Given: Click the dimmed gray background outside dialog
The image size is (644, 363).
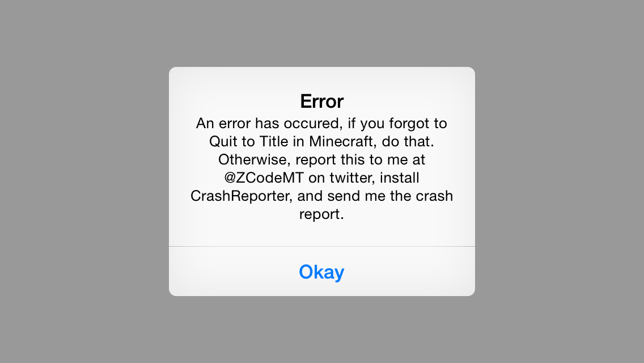Looking at the screenshot, I should click(x=82, y=181).
